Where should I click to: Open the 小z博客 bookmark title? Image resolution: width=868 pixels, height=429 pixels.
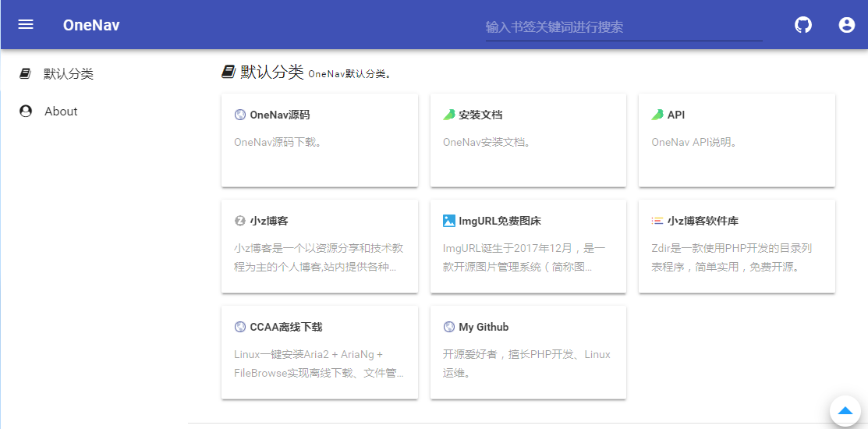[x=269, y=221]
